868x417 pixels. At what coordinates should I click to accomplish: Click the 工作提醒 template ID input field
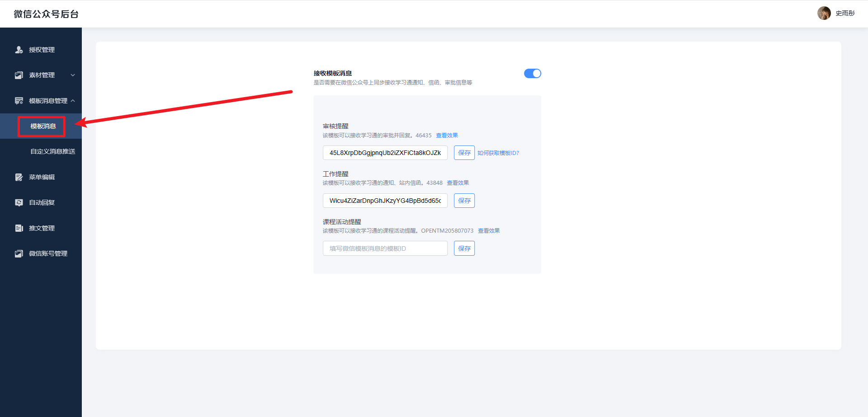point(385,201)
